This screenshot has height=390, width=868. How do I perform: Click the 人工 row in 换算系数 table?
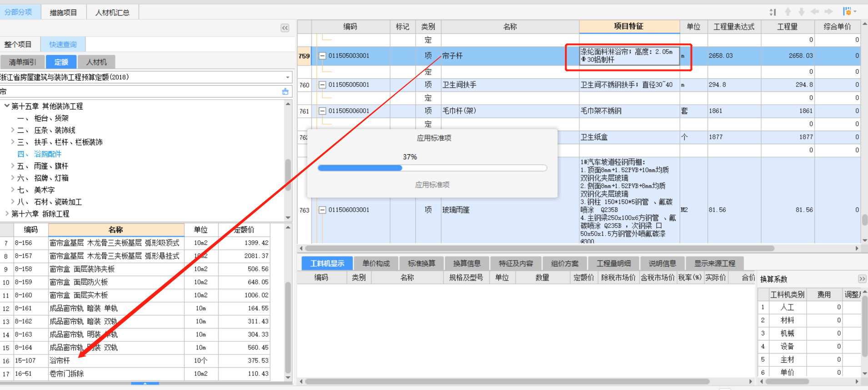[810, 307]
